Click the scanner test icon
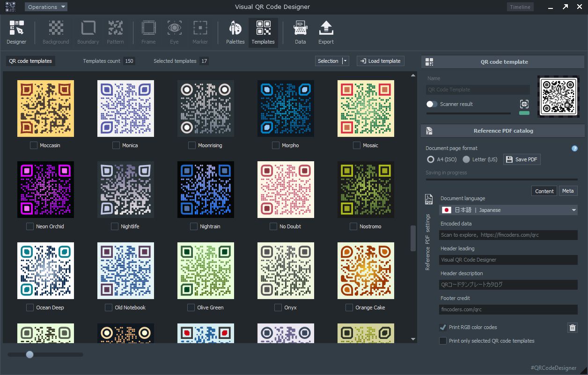The width and height of the screenshot is (588, 375). (524, 104)
